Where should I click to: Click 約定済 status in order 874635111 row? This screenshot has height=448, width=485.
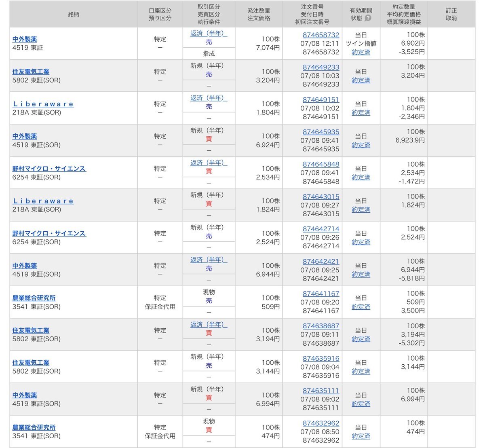[x=361, y=404]
